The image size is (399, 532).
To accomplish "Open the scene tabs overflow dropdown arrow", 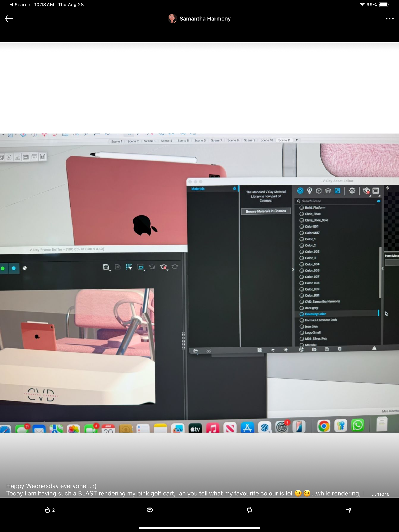I will pos(297,140).
